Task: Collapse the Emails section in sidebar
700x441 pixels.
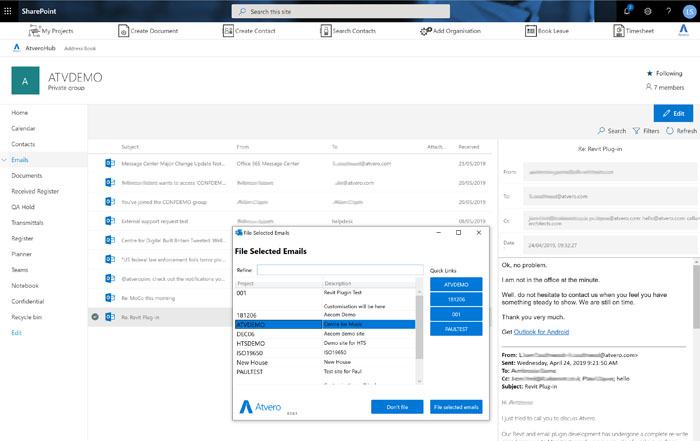Action: point(5,160)
